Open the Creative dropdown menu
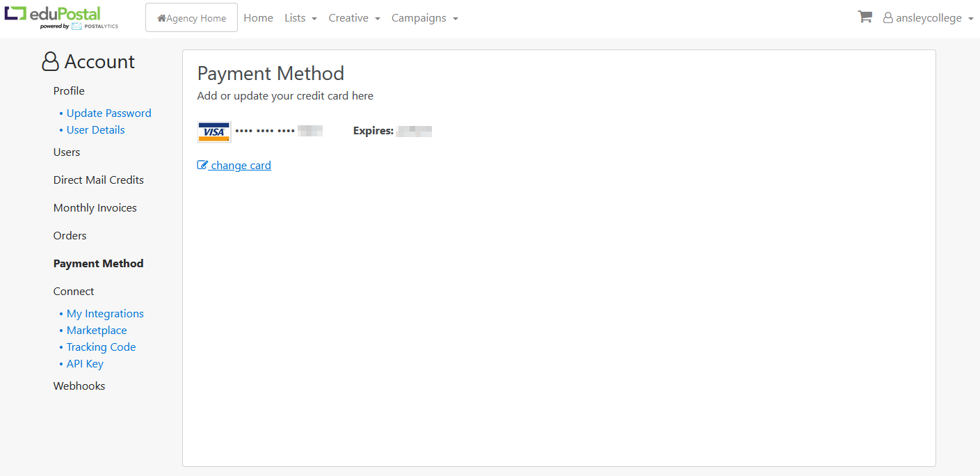The width and height of the screenshot is (980, 476). 354,18
